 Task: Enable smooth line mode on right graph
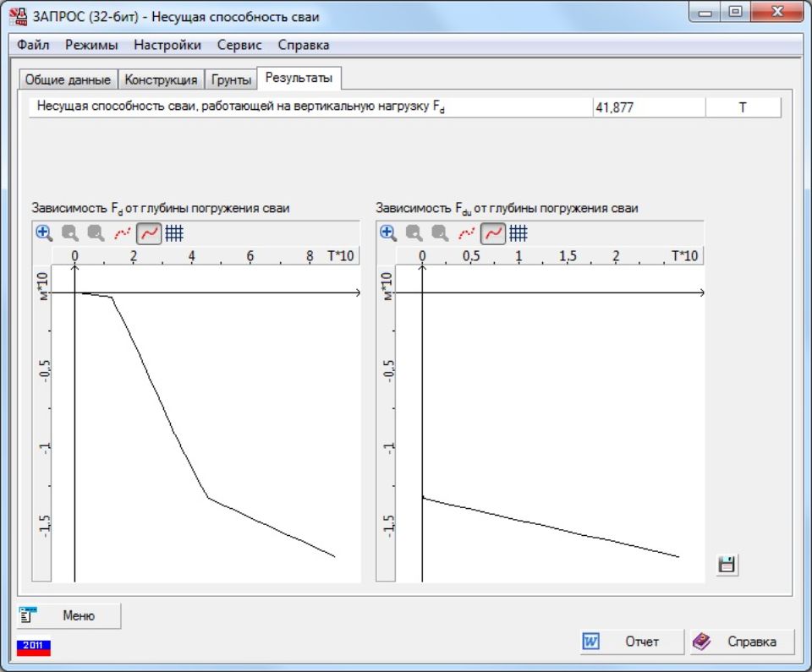(493, 232)
